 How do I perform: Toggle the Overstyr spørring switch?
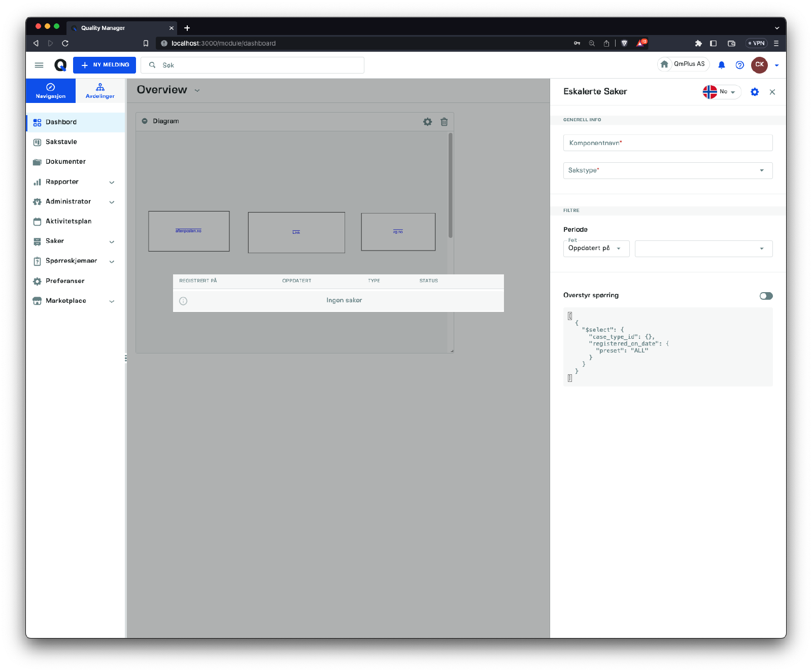tap(766, 296)
